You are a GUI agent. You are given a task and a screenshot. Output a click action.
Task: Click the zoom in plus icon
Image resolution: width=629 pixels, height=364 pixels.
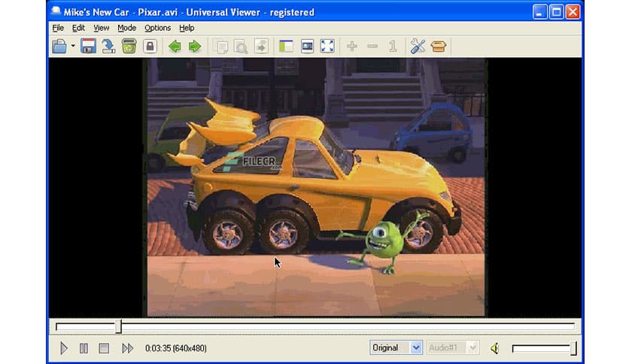352,46
